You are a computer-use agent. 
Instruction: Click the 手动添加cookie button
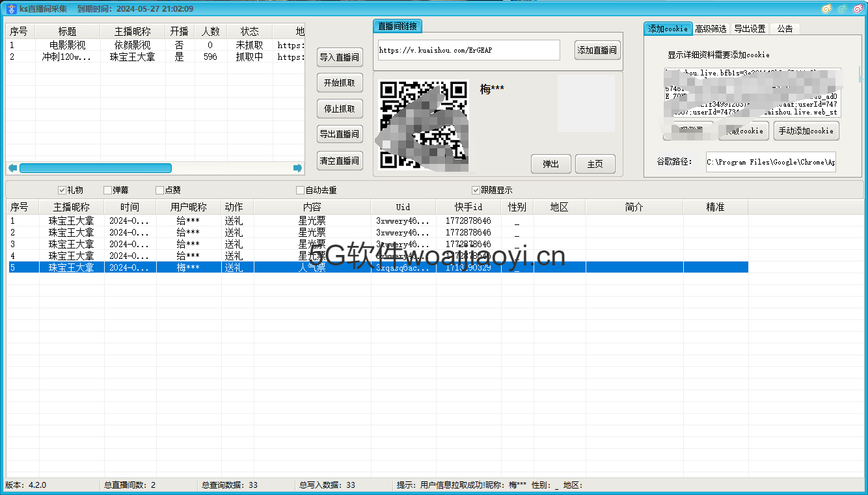806,131
